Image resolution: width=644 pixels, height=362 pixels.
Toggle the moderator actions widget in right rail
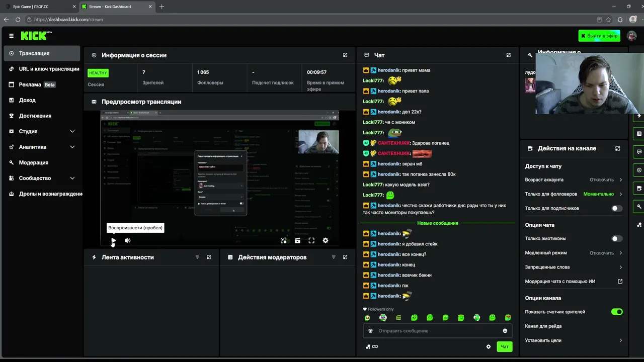pos(639,134)
